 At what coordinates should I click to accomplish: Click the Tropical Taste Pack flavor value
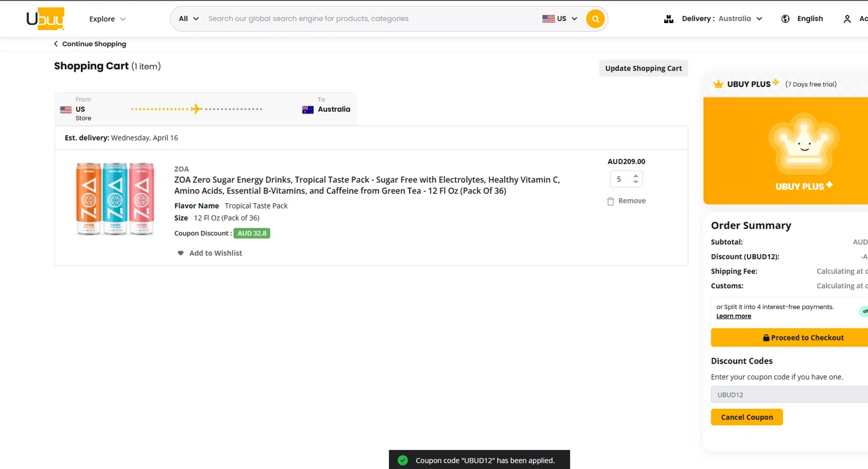256,206
